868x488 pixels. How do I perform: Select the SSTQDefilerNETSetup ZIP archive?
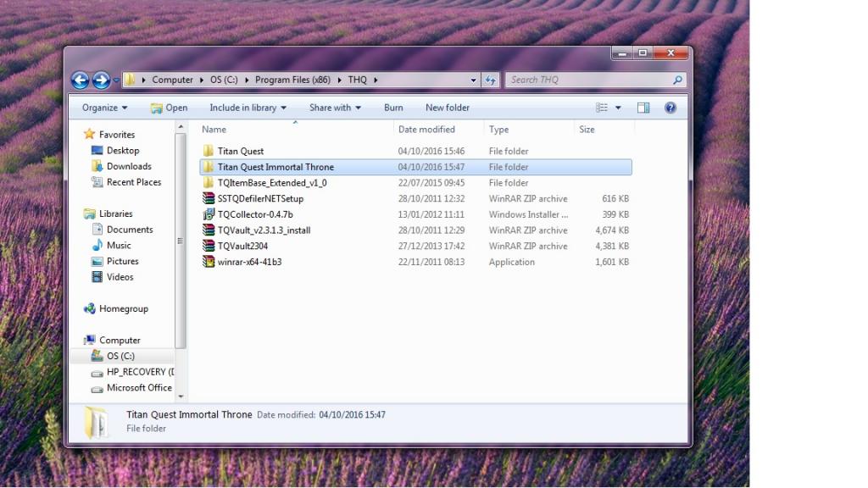tap(259, 198)
